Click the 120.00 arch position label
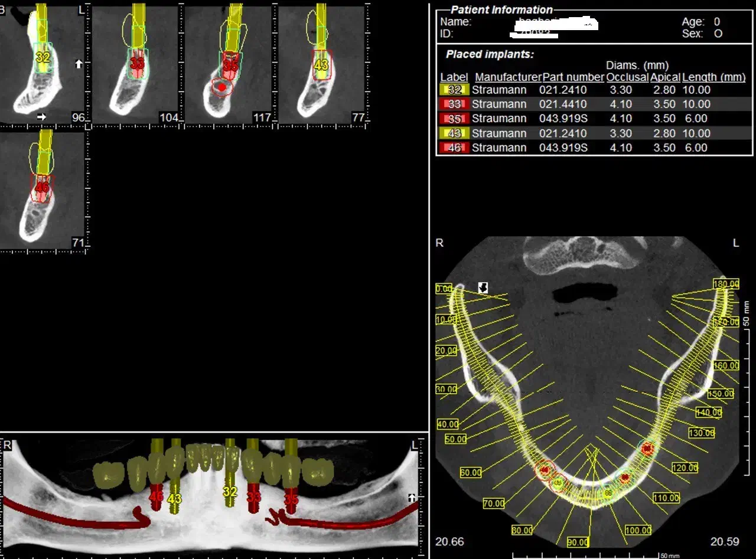The height and width of the screenshot is (559, 756). click(684, 468)
